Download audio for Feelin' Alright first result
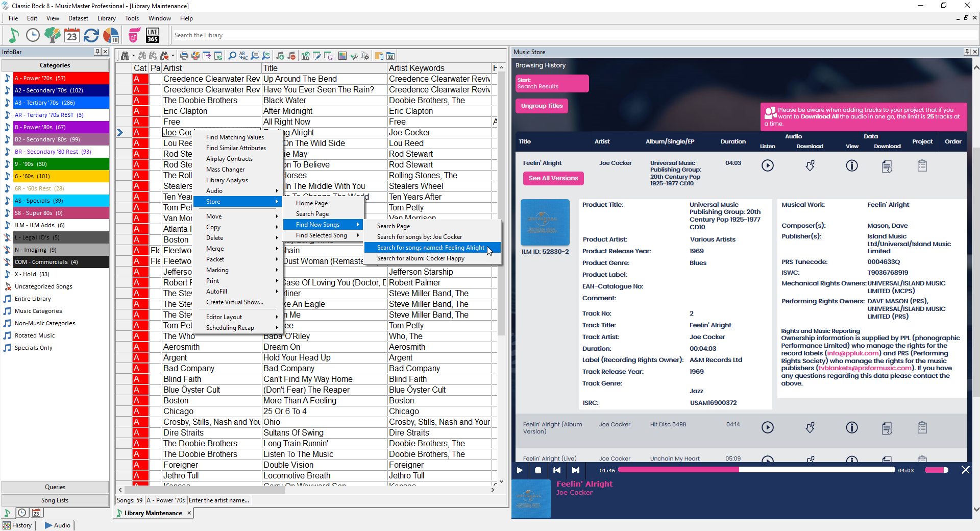 (810, 165)
